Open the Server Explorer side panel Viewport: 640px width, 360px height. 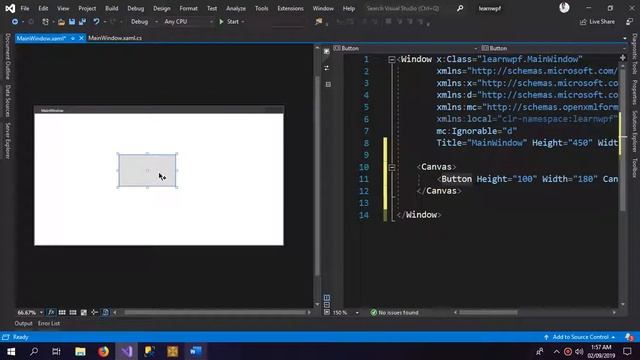7,141
